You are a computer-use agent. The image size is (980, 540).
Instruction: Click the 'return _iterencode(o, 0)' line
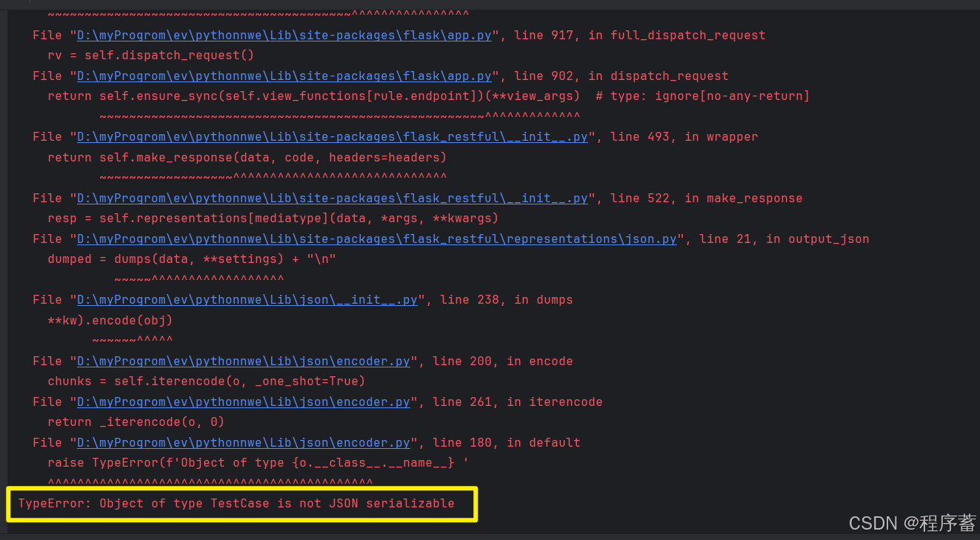pyautogui.click(x=136, y=422)
